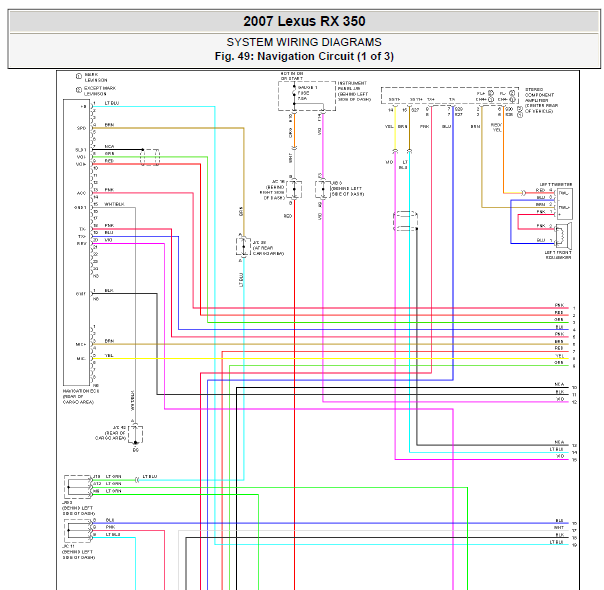Click the "HOT IN ON OR START" label
604x590 pixels.
click(x=292, y=76)
